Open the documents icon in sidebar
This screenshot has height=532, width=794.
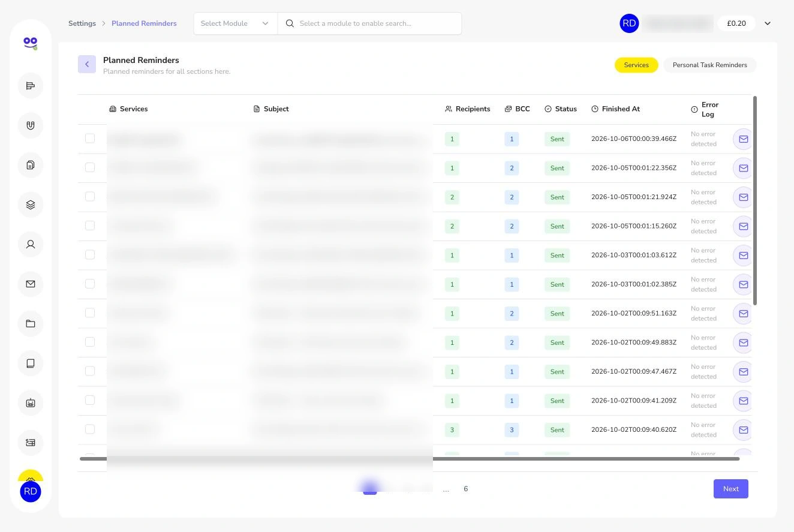[x=31, y=165]
